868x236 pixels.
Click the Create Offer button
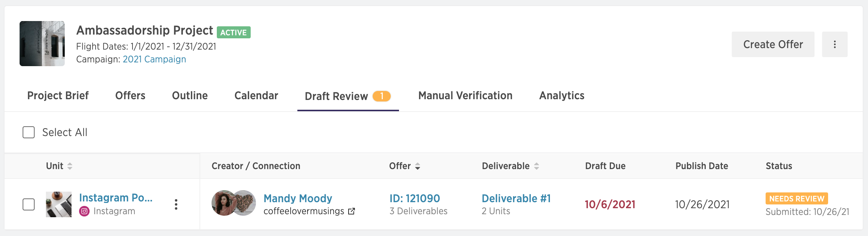tap(773, 44)
